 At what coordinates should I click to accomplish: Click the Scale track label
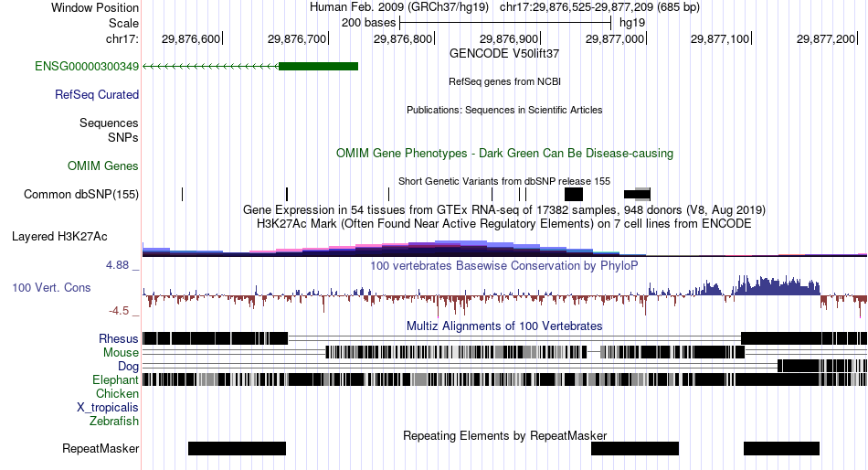123,23
